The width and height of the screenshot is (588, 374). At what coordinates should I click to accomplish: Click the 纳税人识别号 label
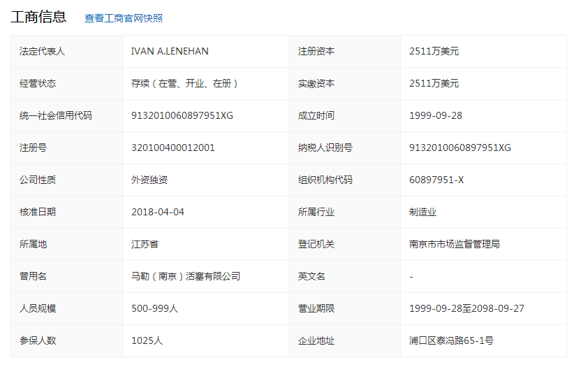[x=325, y=148]
